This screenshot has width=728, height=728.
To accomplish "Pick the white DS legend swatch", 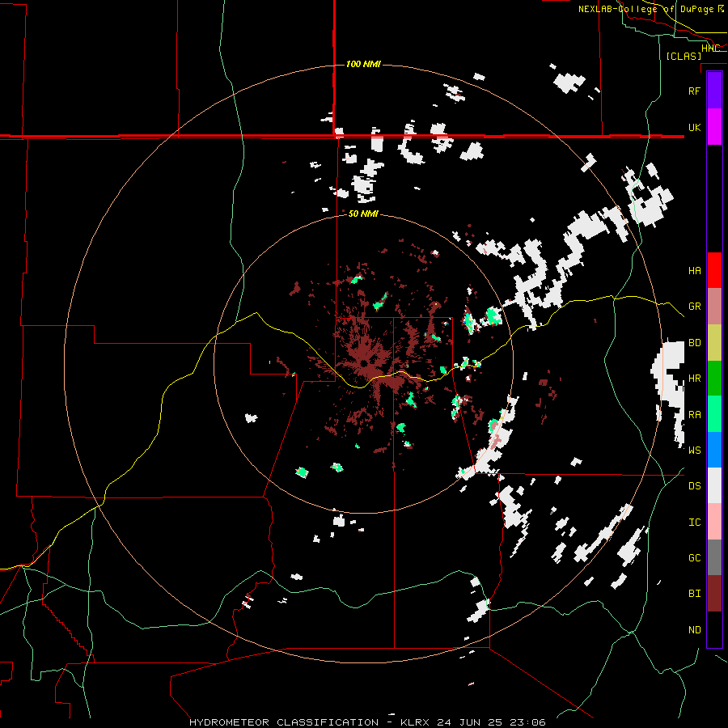I will coord(714,485).
